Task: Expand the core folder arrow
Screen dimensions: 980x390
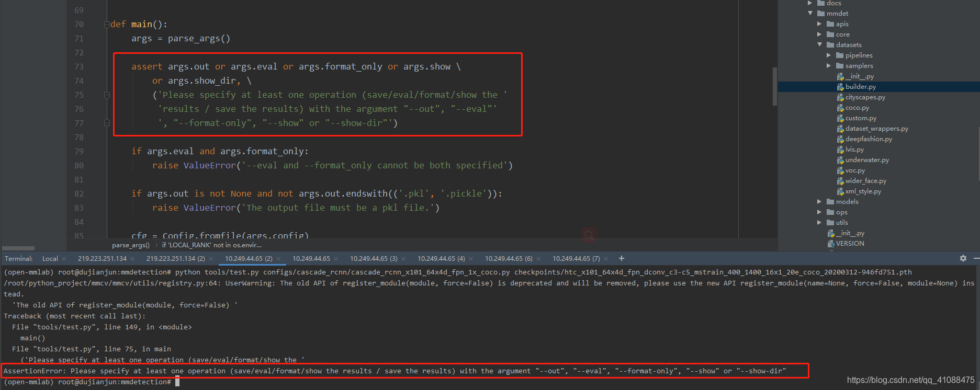Action: [819, 35]
